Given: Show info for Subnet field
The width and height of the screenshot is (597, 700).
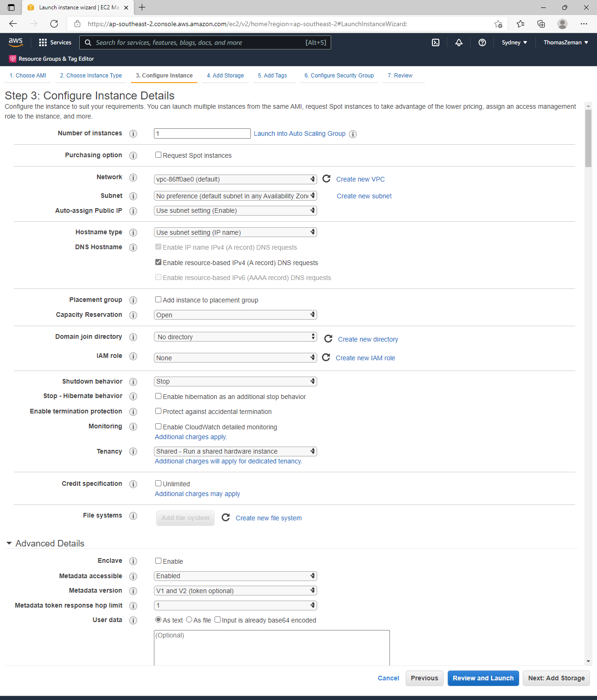Looking at the screenshot, I should (x=133, y=196).
